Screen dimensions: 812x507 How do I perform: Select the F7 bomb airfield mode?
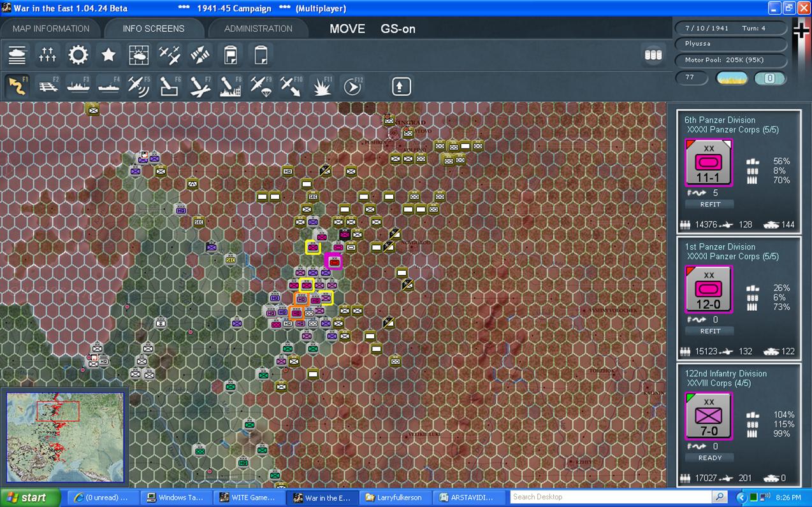(x=200, y=86)
